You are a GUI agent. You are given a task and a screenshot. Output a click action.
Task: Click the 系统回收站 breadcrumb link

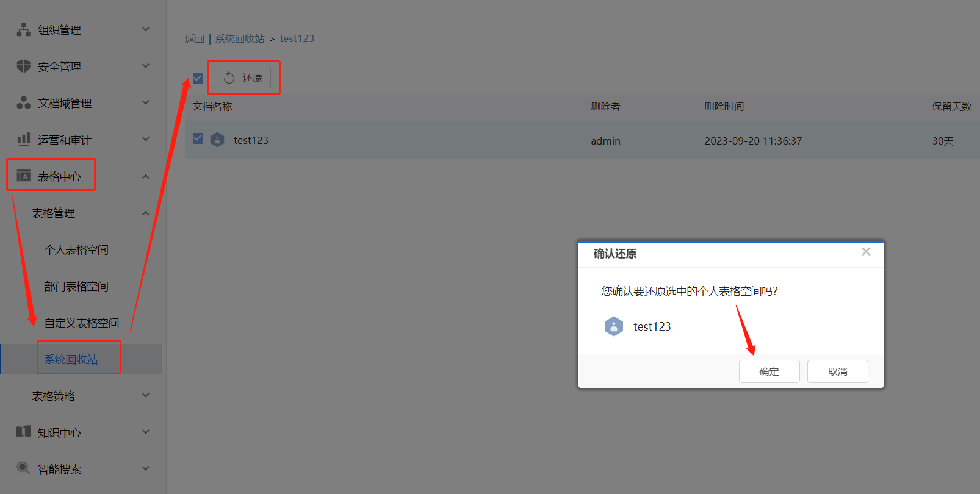click(240, 38)
